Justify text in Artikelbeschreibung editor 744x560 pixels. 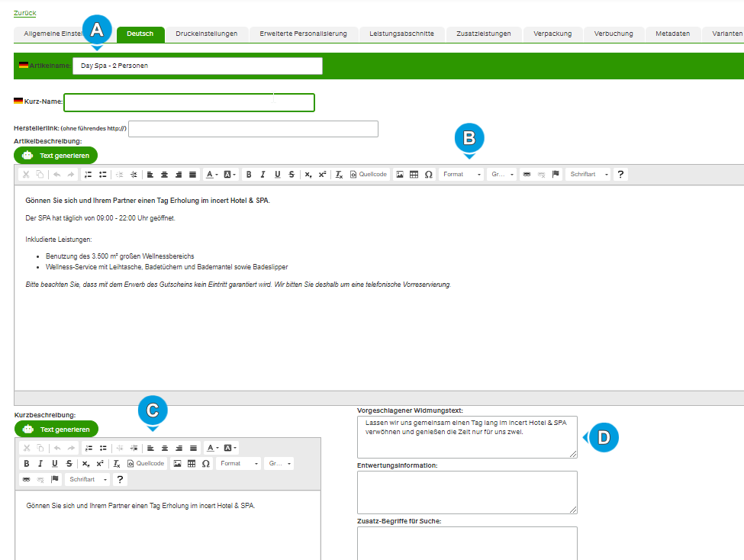pos(192,175)
